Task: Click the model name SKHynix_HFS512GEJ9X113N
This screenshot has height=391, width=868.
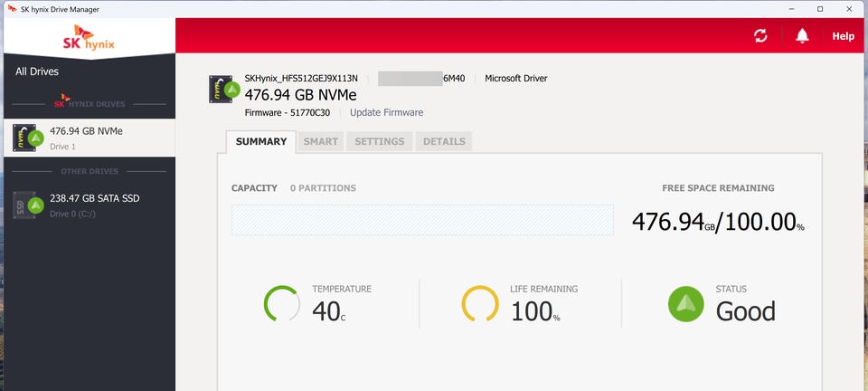Action: (x=301, y=79)
